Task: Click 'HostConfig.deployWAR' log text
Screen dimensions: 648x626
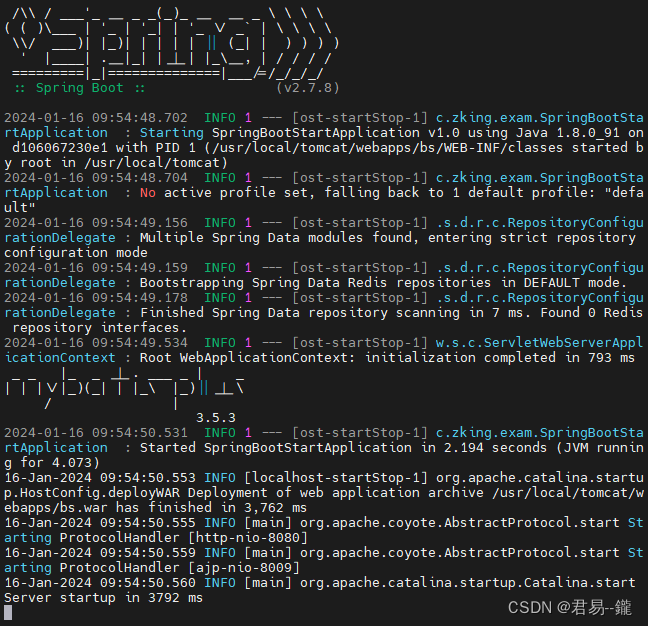Action: tap(100, 493)
